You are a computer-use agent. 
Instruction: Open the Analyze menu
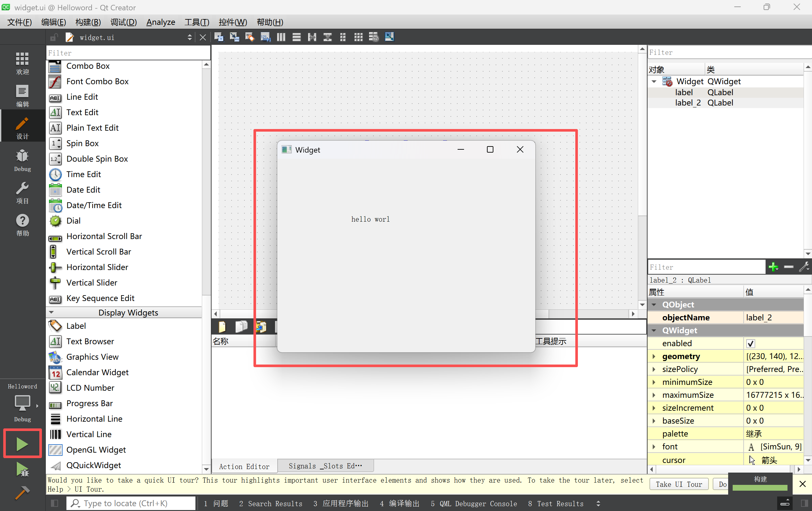pyautogui.click(x=161, y=22)
